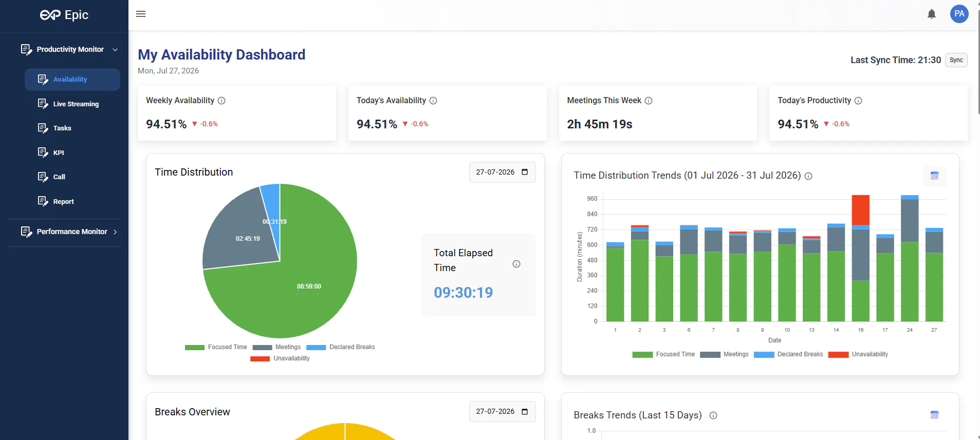Screen dimensions: 980x440
Task: Click the My Availability Dashboard heading
Action: coord(221,54)
